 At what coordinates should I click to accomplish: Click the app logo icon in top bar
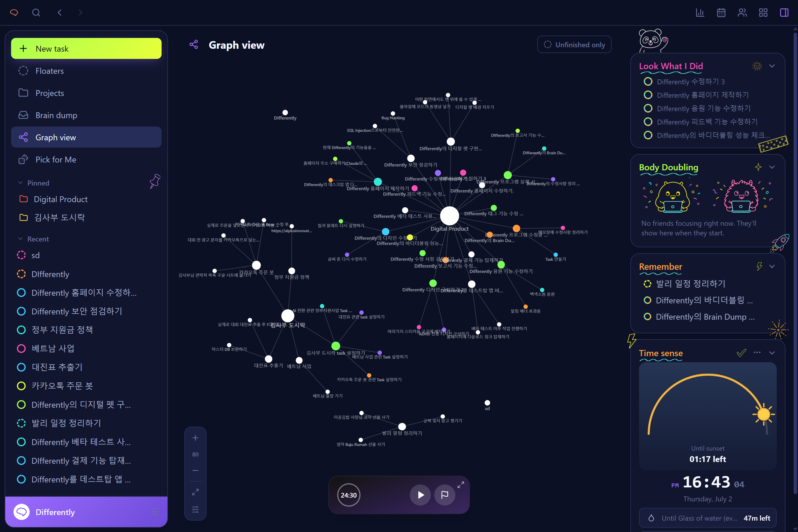[14, 13]
